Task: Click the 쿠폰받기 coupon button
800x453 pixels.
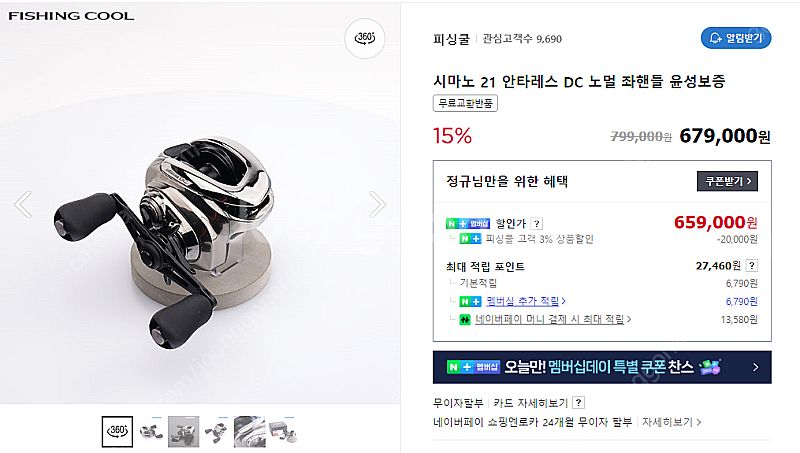Action: point(727,181)
